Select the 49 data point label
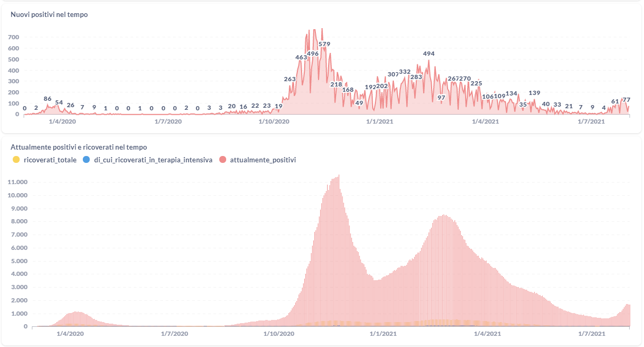 click(359, 103)
